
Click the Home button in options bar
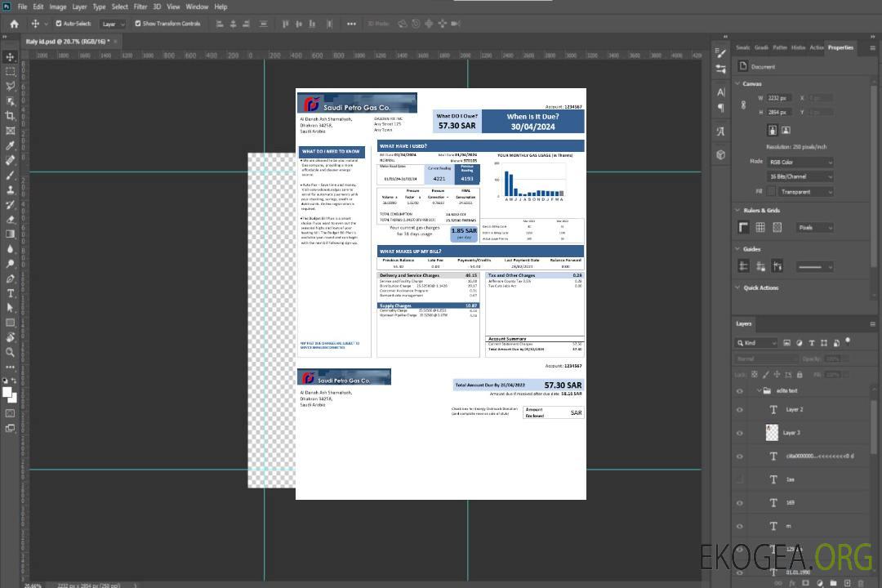14,24
